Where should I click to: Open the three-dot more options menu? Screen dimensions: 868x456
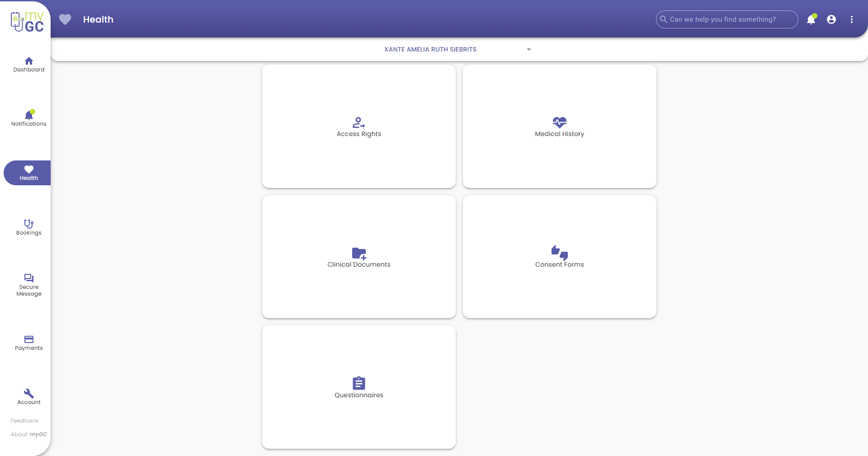click(851, 19)
